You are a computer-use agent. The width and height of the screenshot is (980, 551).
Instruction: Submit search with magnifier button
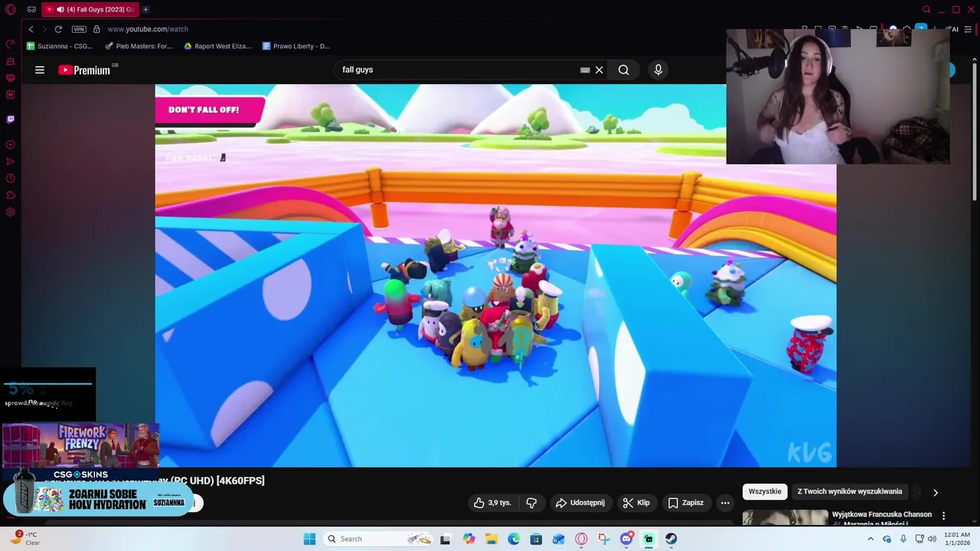coord(624,70)
